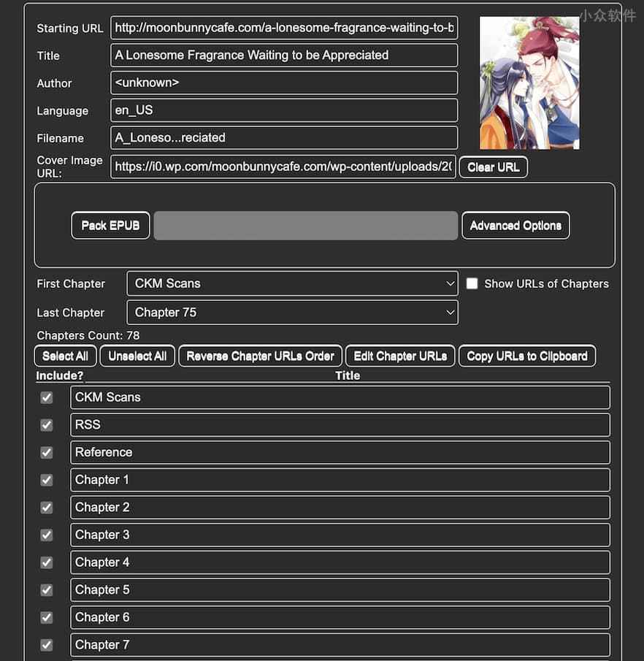Enable Show URLs of Chapters checkbox

tap(472, 283)
